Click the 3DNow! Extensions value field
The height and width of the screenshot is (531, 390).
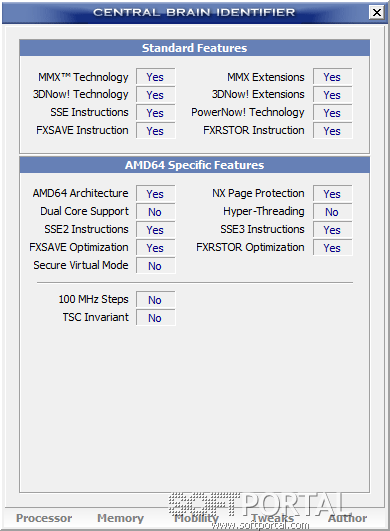(332, 95)
